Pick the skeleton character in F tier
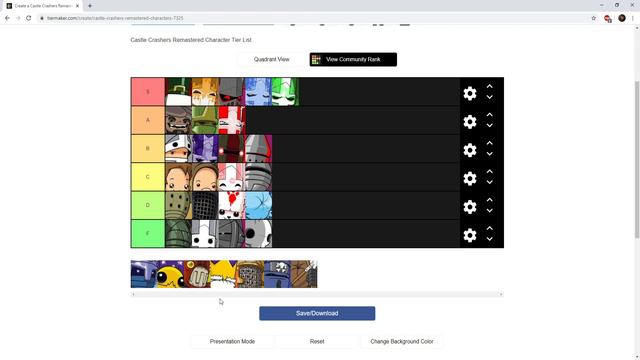 tap(258, 233)
